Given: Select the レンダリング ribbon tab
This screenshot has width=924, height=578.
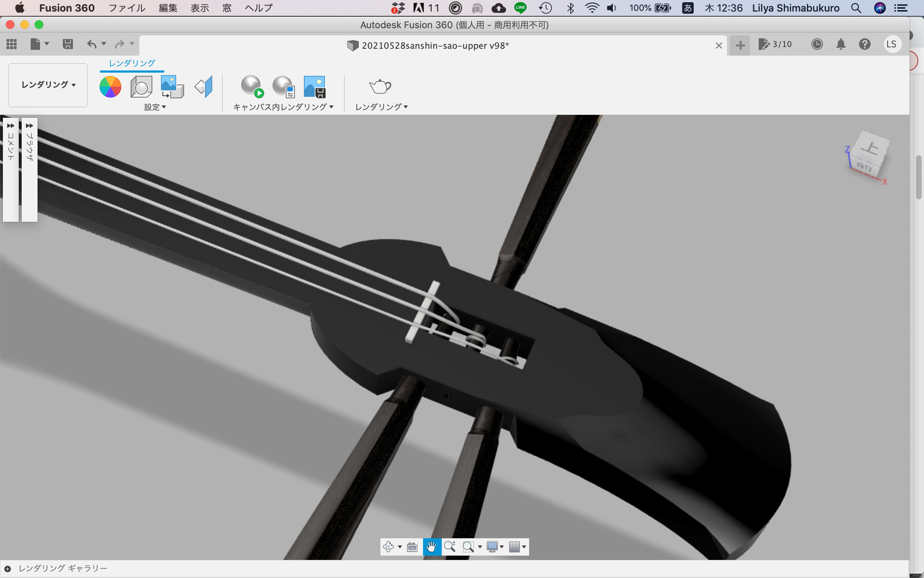Looking at the screenshot, I should tap(132, 64).
